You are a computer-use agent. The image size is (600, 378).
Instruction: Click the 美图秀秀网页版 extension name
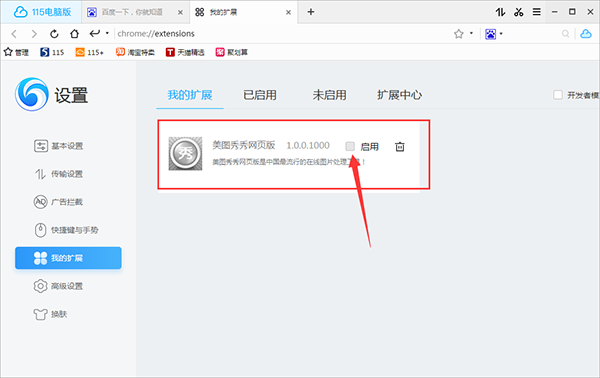point(244,145)
